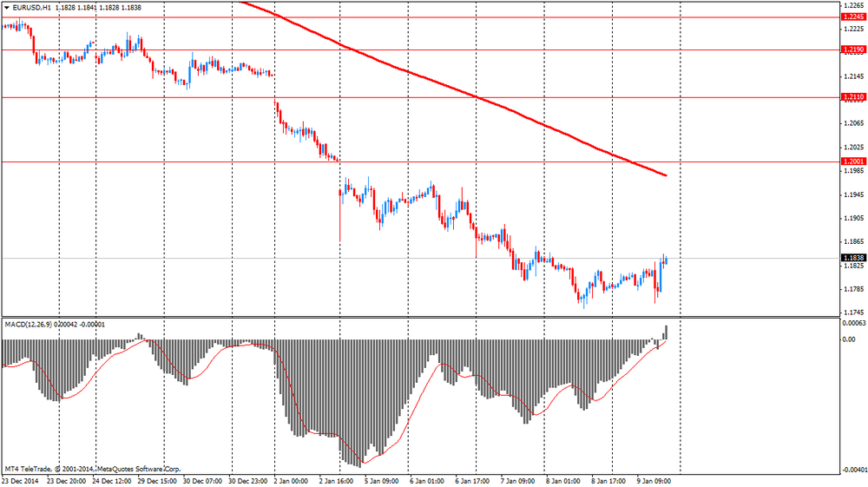Click the 1.1865 value on price axis
Screen dimensions: 868x487
pyautogui.click(x=853, y=242)
